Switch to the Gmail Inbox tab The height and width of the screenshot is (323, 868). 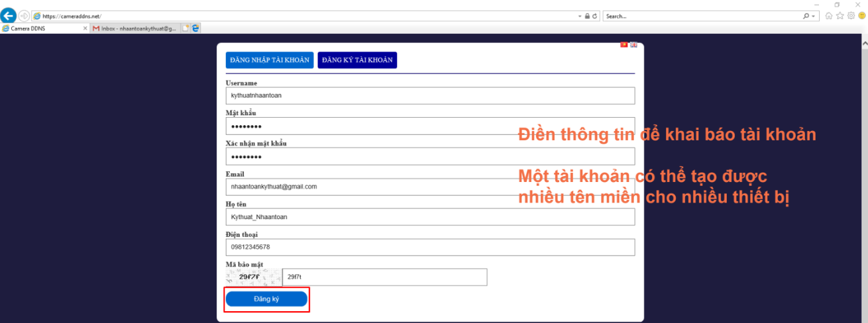pyautogui.click(x=135, y=28)
